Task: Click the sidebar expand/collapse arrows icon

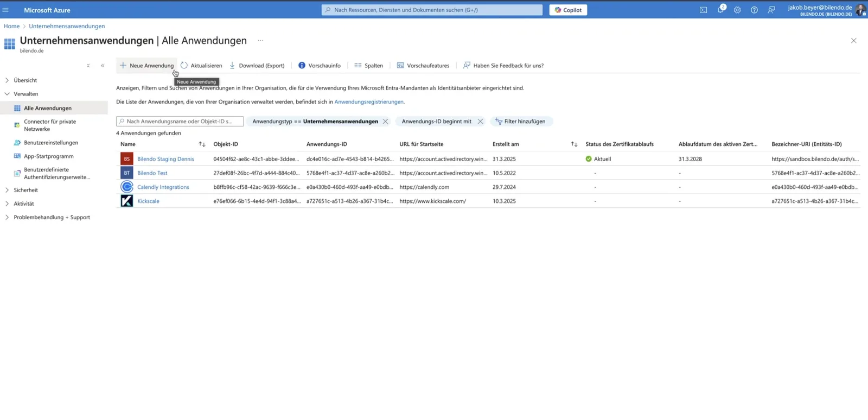Action: point(88,66)
